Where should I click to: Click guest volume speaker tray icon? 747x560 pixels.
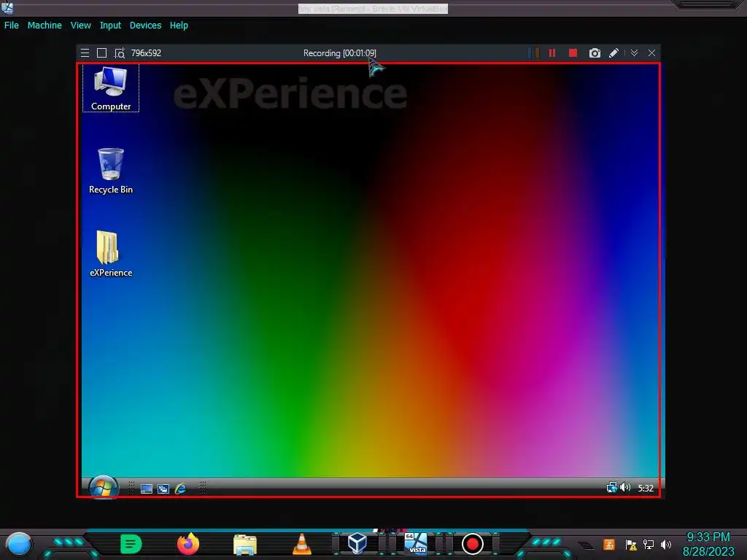pos(625,487)
